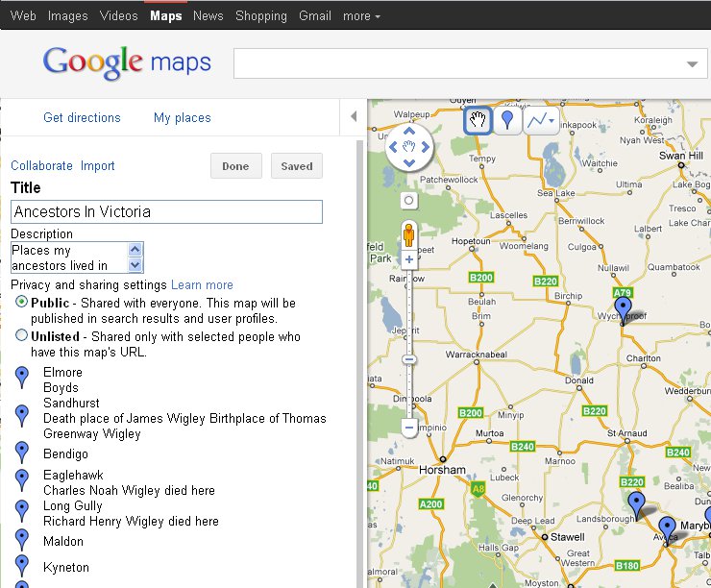This screenshot has height=588, width=711.
Task: Click the Maldon placemark icon in list
Action: click(22, 540)
